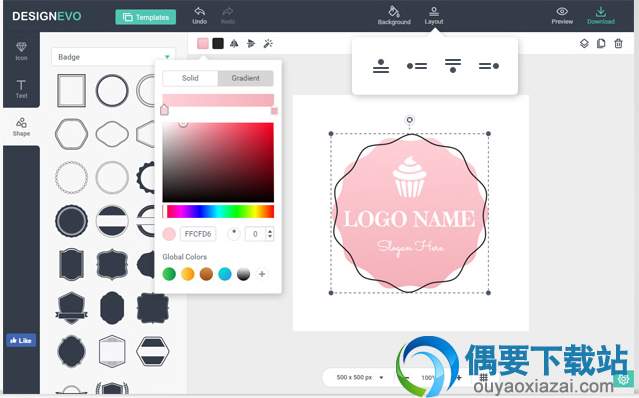Click the Redo button

228,15
